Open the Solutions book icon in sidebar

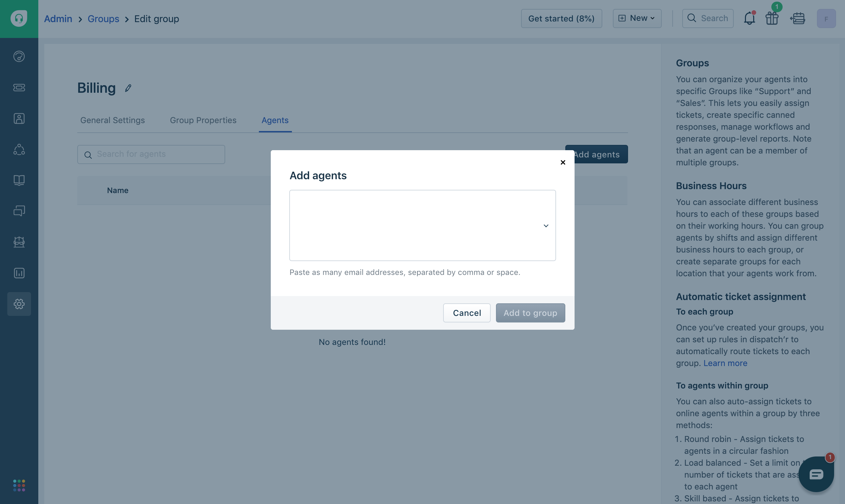pyautogui.click(x=19, y=180)
